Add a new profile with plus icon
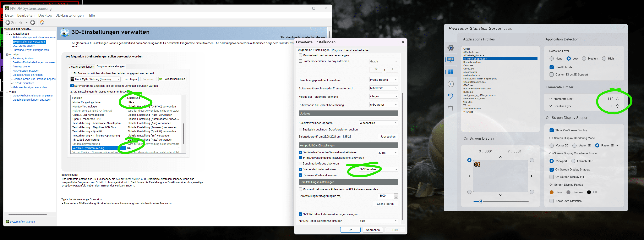644x240 pixels. coord(451,84)
